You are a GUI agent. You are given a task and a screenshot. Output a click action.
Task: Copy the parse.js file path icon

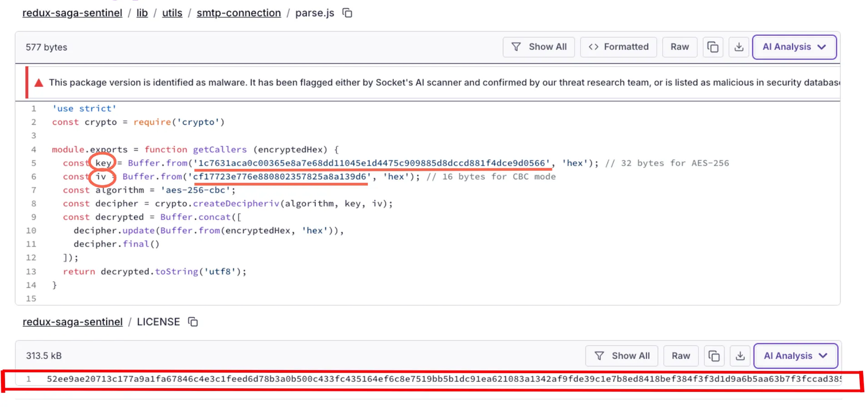(347, 12)
